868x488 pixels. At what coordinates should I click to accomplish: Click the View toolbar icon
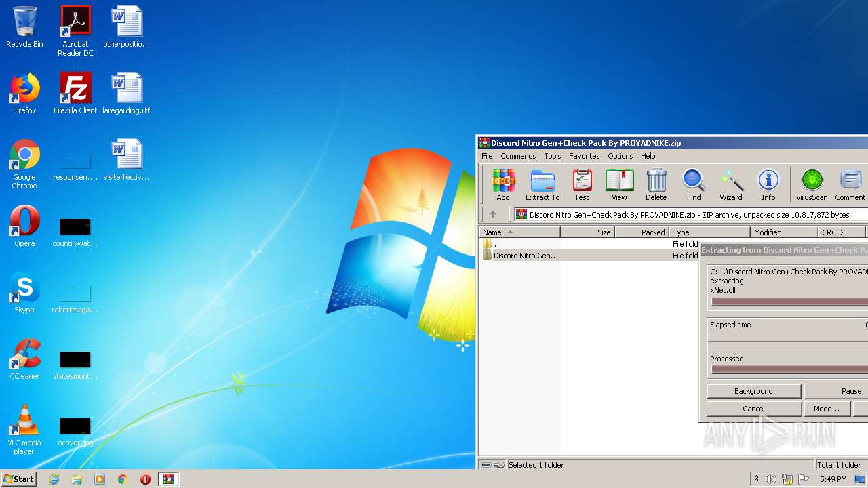[x=619, y=185]
